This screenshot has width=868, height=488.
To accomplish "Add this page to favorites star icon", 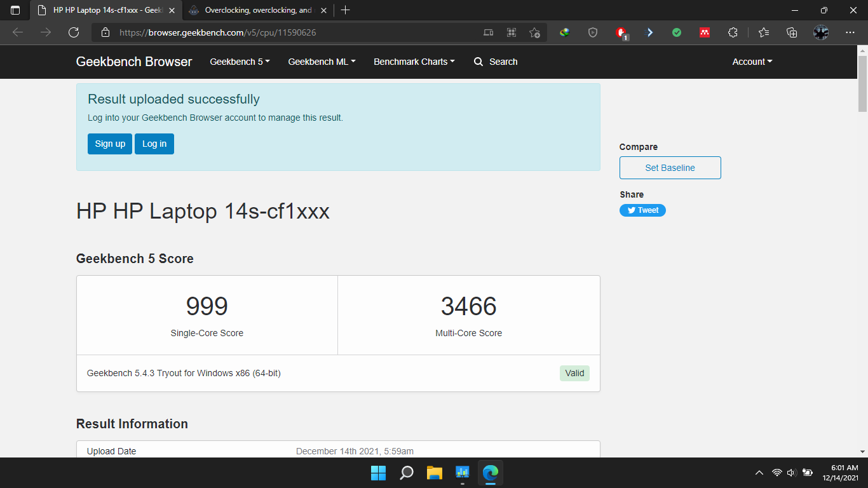I will [535, 32].
